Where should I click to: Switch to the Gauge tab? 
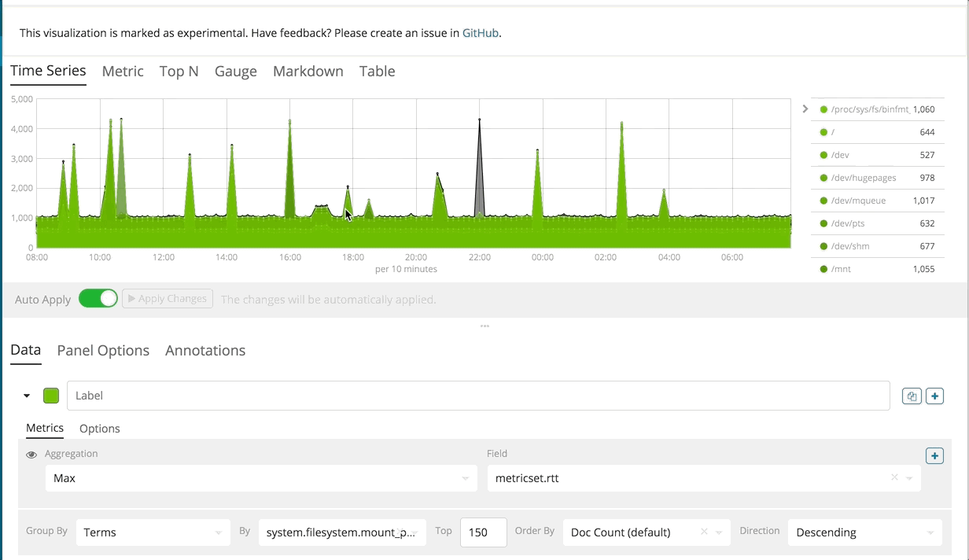pos(236,72)
